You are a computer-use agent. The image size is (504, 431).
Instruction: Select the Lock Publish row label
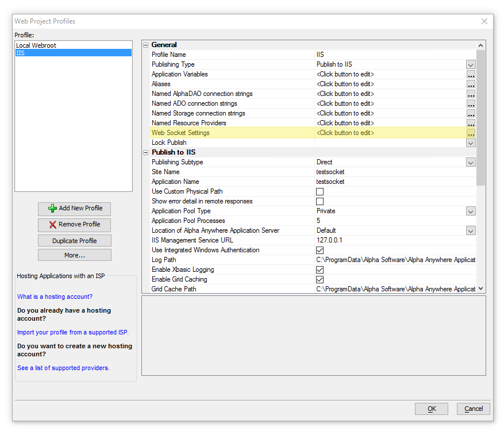pyautogui.click(x=169, y=143)
